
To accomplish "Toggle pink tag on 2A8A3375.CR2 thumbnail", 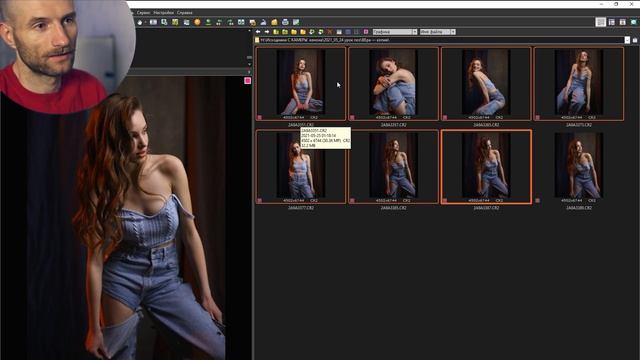I will pyautogui.click(x=538, y=118).
